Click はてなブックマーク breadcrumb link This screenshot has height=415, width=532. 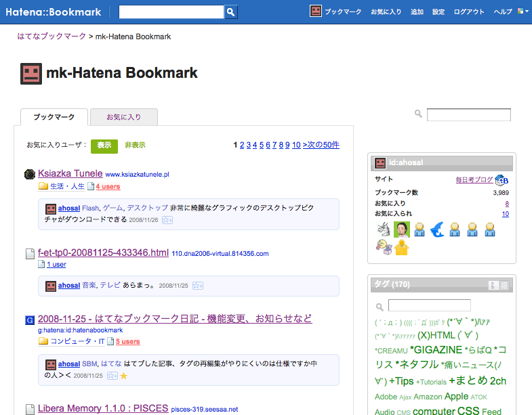[x=52, y=37]
